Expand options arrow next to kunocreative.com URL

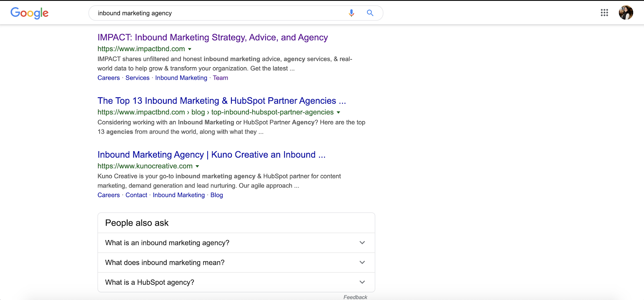pyautogui.click(x=197, y=166)
